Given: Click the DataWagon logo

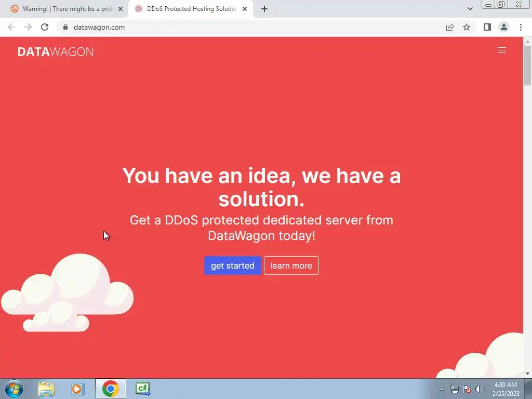Looking at the screenshot, I should click(x=56, y=51).
